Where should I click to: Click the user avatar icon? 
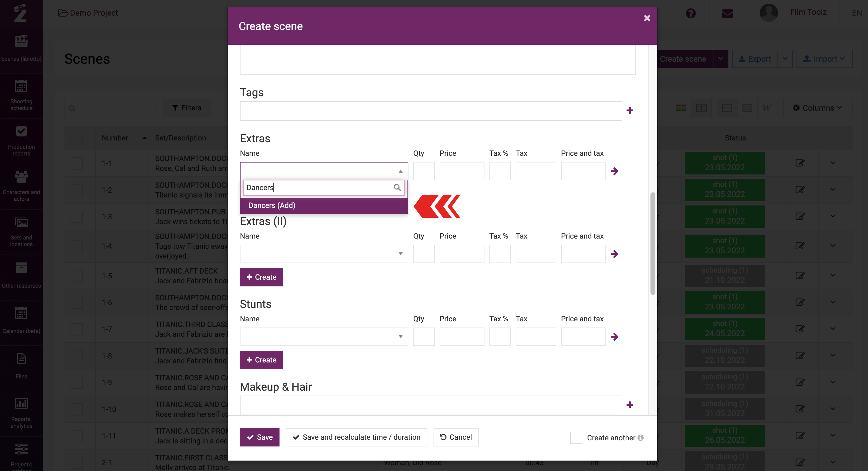point(769,13)
